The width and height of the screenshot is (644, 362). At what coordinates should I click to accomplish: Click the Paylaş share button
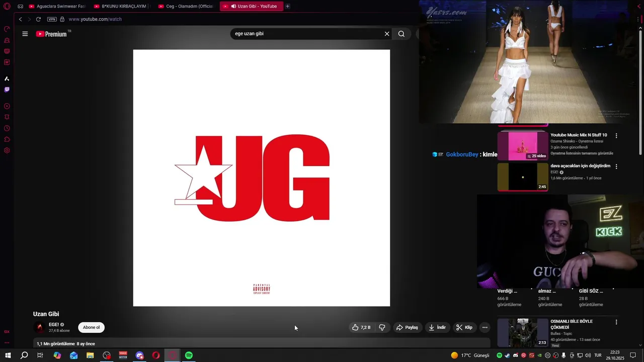click(x=407, y=327)
